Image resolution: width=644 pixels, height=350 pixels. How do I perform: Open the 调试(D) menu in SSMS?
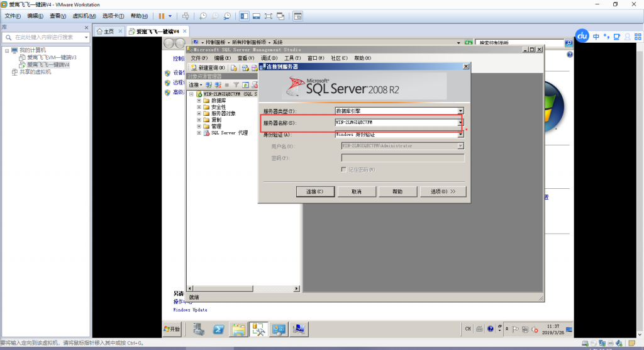click(269, 59)
